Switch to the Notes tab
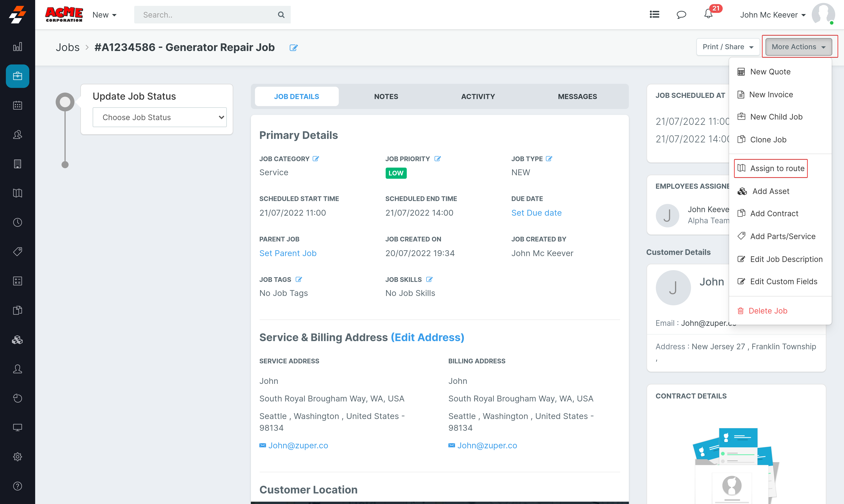844x504 pixels. coord(386,97)
